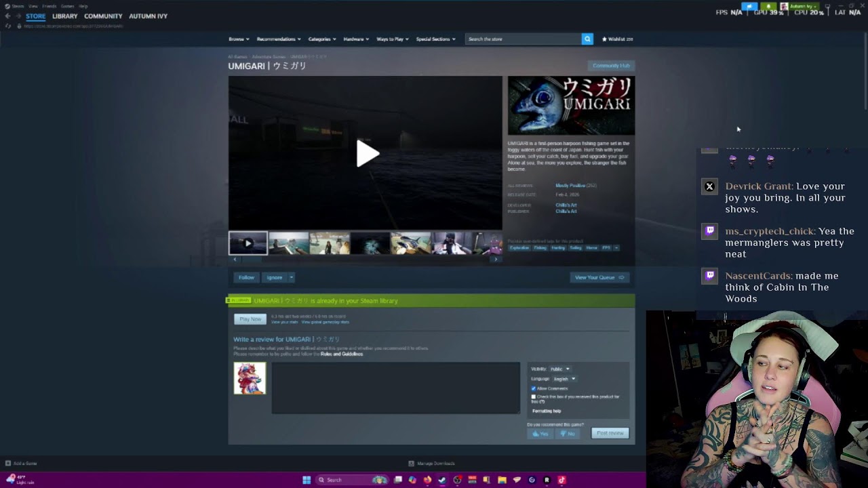Open Steam from the taskbar
This screenshot has height=488, width=868.
(442, 480)
